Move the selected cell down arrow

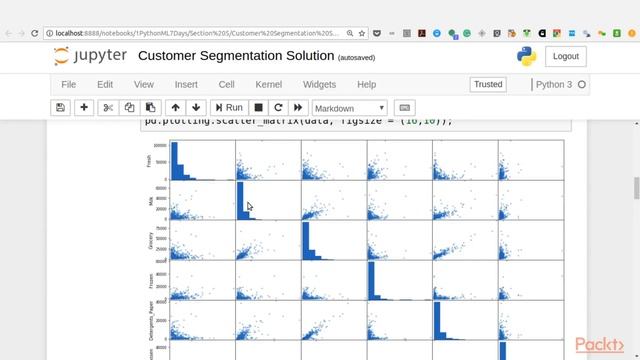pyautogui.click(x=196, y=108)
